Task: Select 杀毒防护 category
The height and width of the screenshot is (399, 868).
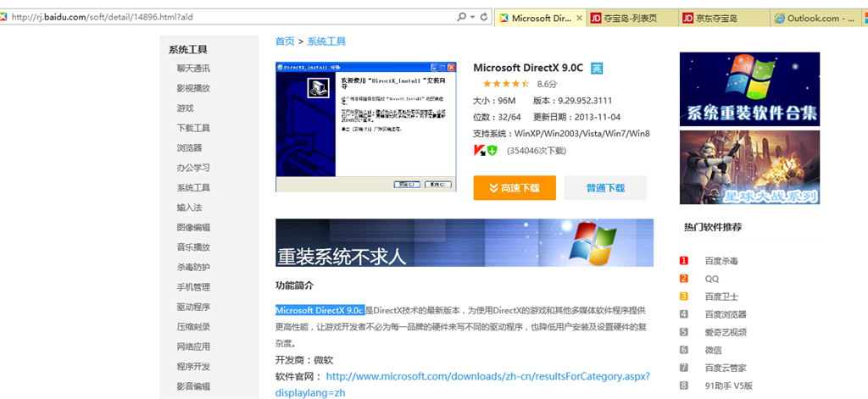Action: point(193,268)
